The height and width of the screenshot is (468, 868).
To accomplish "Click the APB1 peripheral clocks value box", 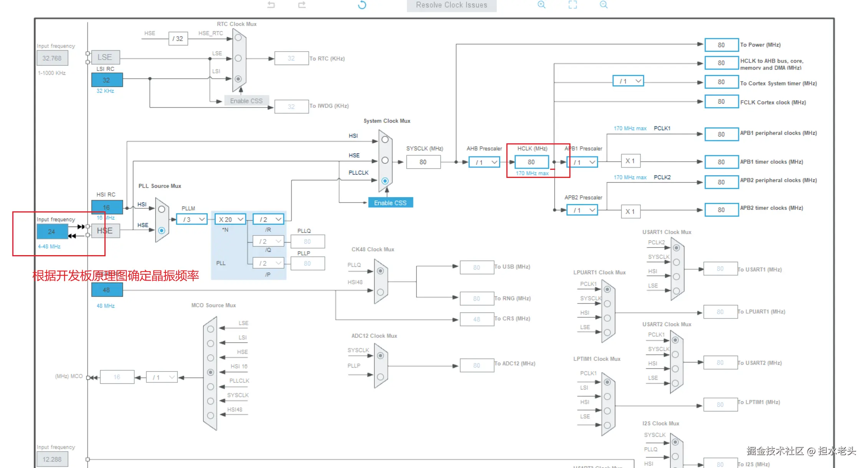I will (722, 134).
